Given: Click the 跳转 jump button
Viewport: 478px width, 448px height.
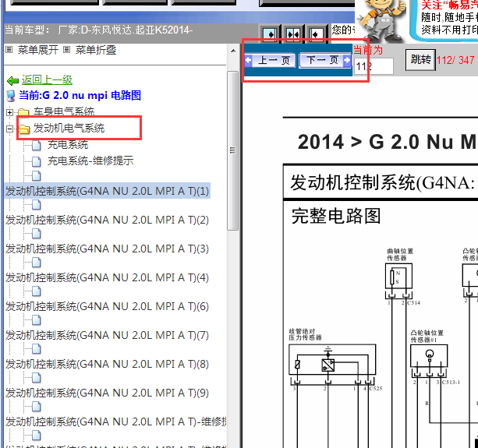Looking at the screenshot, I should click(420, 60).
